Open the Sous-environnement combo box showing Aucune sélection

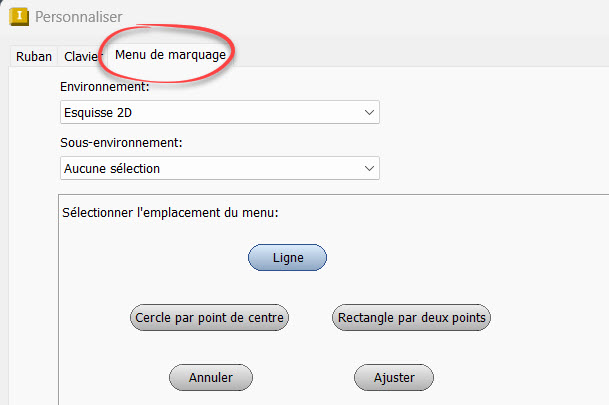pyautogui.click(x=219, y=168)
